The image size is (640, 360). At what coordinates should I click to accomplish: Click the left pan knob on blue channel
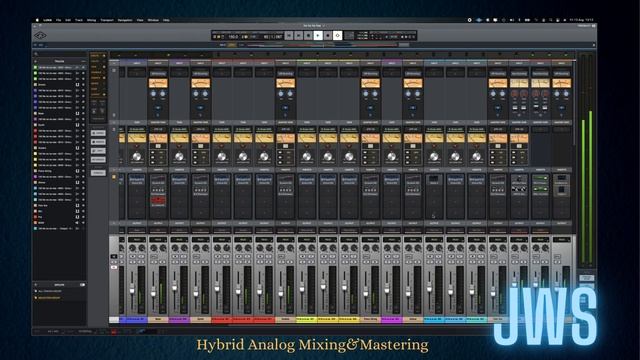(133, 248)
